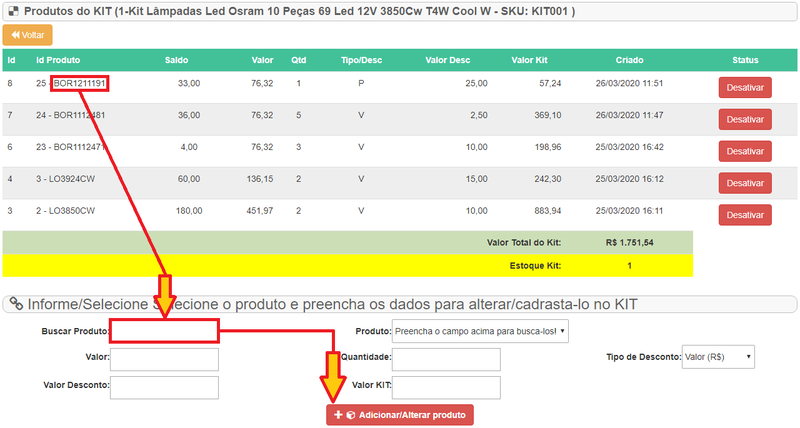
Task: Click valor value 136,15
Action: 260,179
